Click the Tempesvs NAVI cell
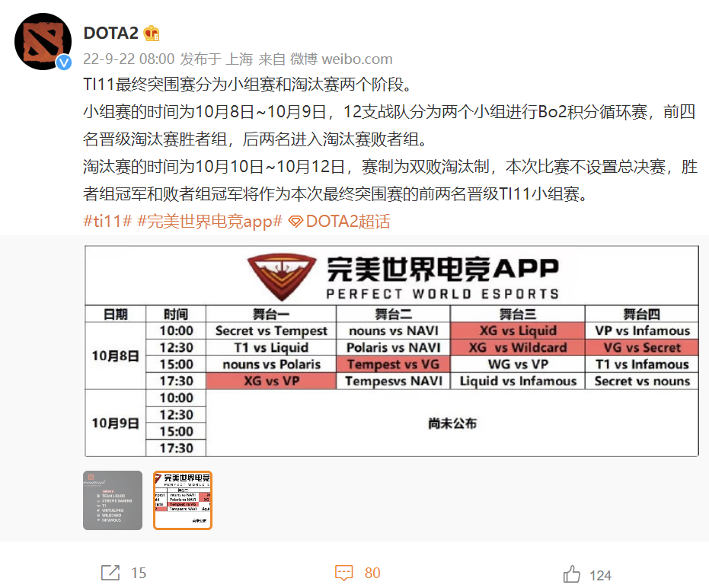The image size is (709, 588). [x=393, y=381]
